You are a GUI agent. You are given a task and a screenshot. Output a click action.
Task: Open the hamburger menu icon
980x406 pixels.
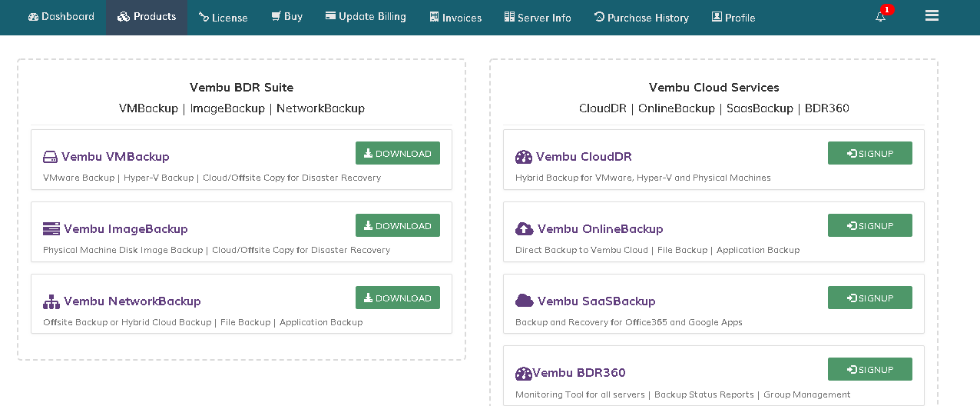[932, 15]
